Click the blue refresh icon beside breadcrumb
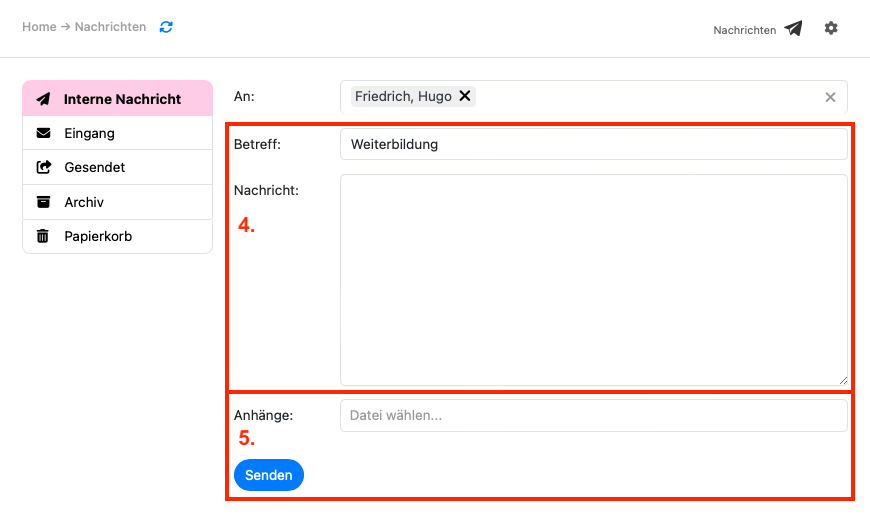The height and width of the screenshot is (526, 870). (x=166, y=27)
